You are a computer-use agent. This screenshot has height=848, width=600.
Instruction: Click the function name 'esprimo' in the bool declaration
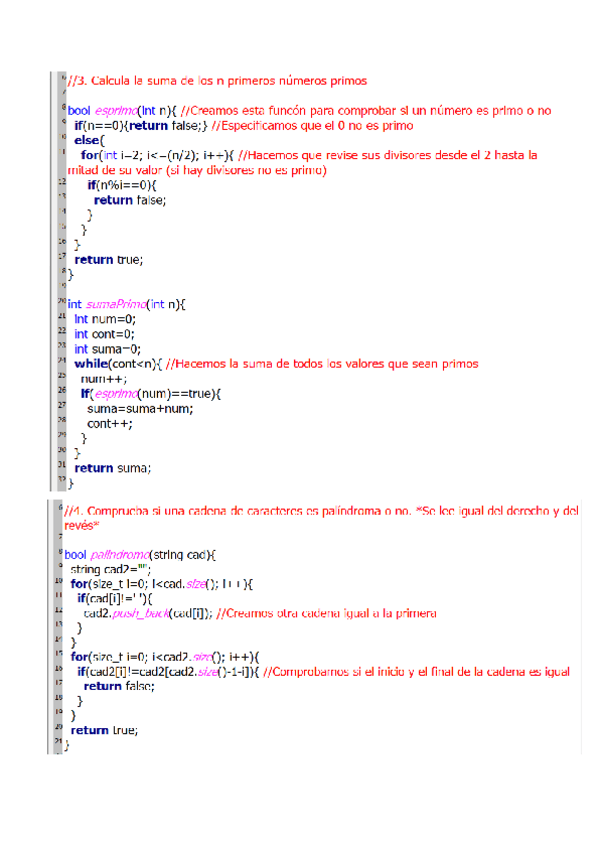116,111
